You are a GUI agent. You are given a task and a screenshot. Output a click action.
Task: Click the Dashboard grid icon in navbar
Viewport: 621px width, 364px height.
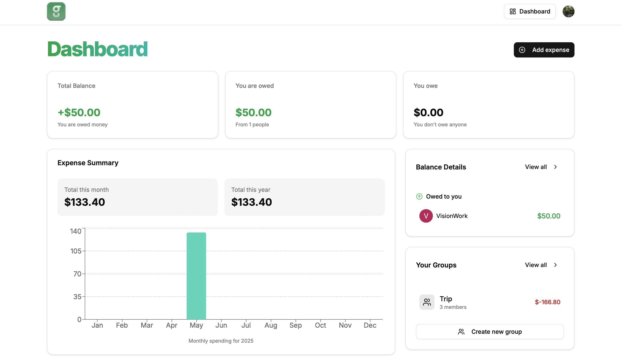513,11
